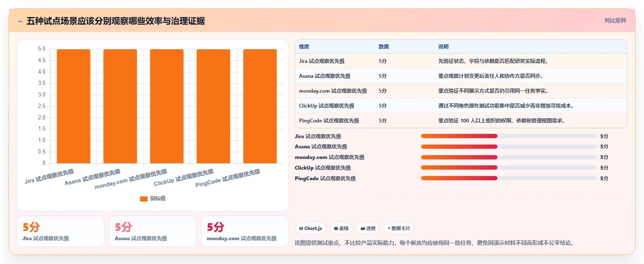Screen dimensions: 644x264
Task: Click the Jira x-axis label under the chart
Action: click(x=49, y=176)
